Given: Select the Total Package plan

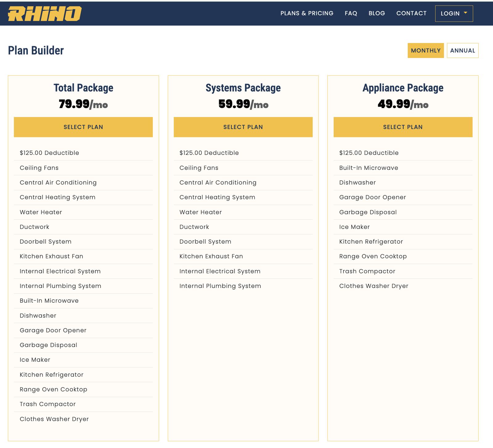Looking at the screenshot, I should click(83, 127).
